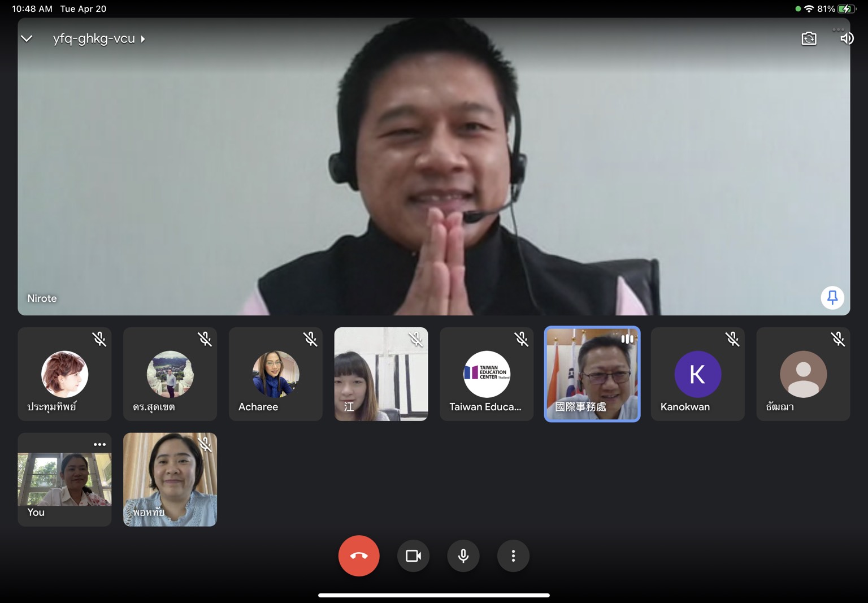The height and width of the screenshot is (603, 868).
Task: Select the ประทุมทิพย์ participant tile
Action: pos(64,374)
